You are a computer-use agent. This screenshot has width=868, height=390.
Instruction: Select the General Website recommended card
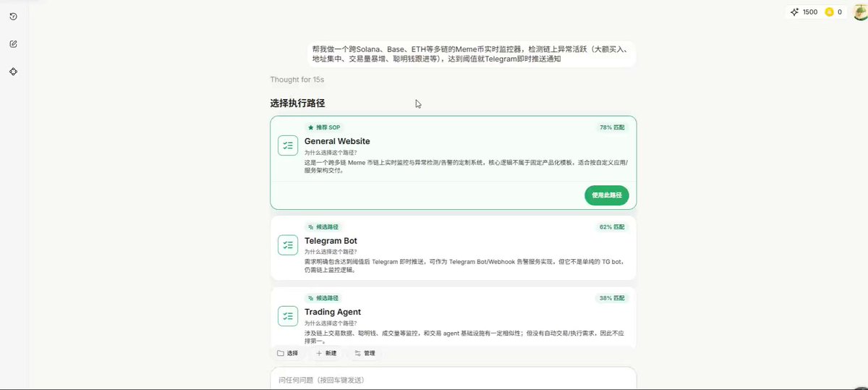pos(454,163)
